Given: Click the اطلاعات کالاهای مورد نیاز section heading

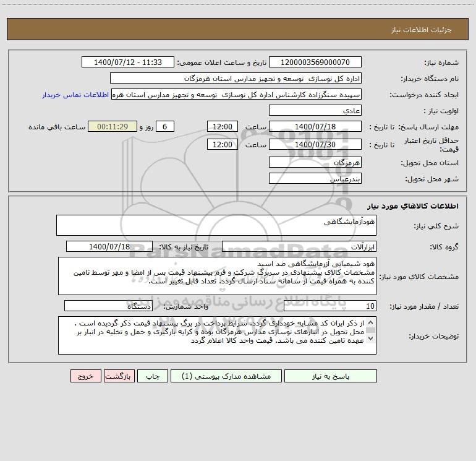Looking at the screenshot, I should (413, 206).
